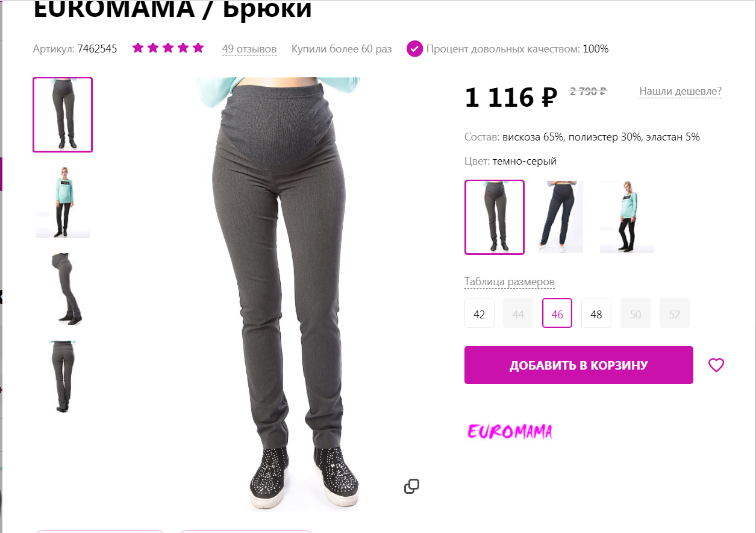Click the Нашли дешевле? link

point(680,91)
